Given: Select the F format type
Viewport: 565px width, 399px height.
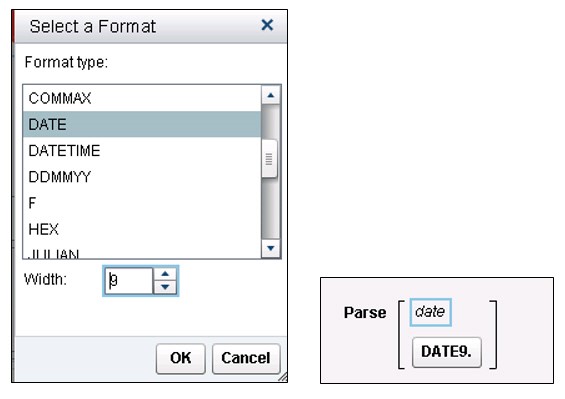Looking at the screenshot, I should (x=142, y=203).
